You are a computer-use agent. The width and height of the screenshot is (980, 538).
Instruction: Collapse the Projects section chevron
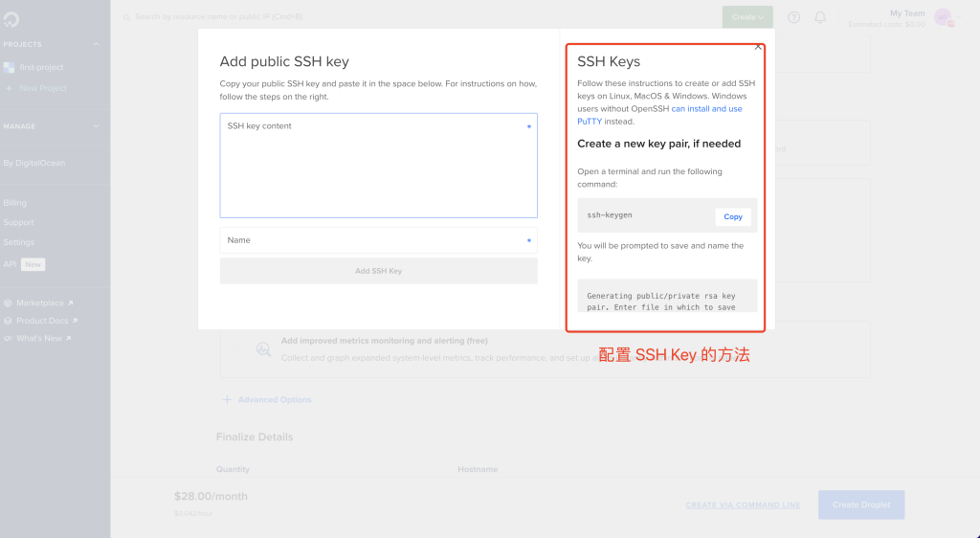point(97,44)
